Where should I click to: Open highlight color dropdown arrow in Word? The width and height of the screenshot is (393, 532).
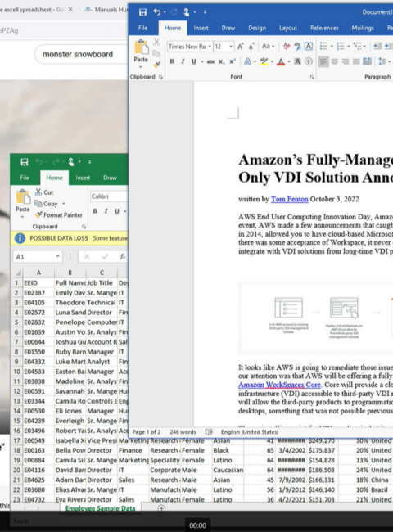pos(272,61)
